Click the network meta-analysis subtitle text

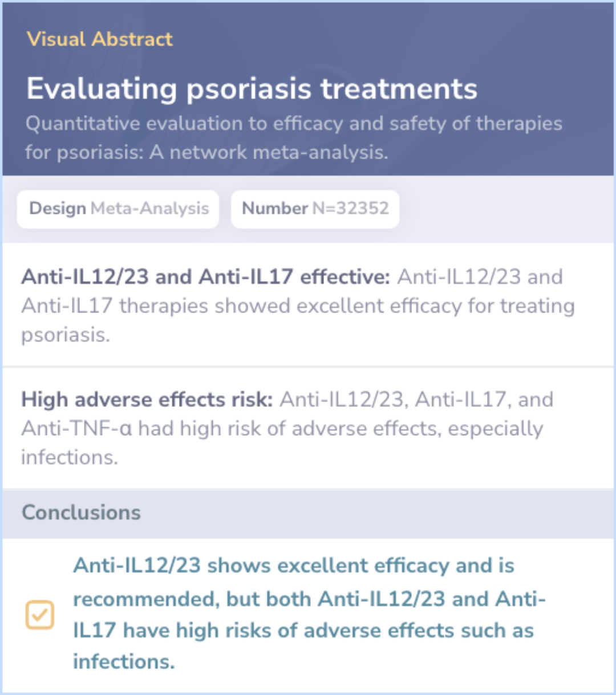coord(294,137)
